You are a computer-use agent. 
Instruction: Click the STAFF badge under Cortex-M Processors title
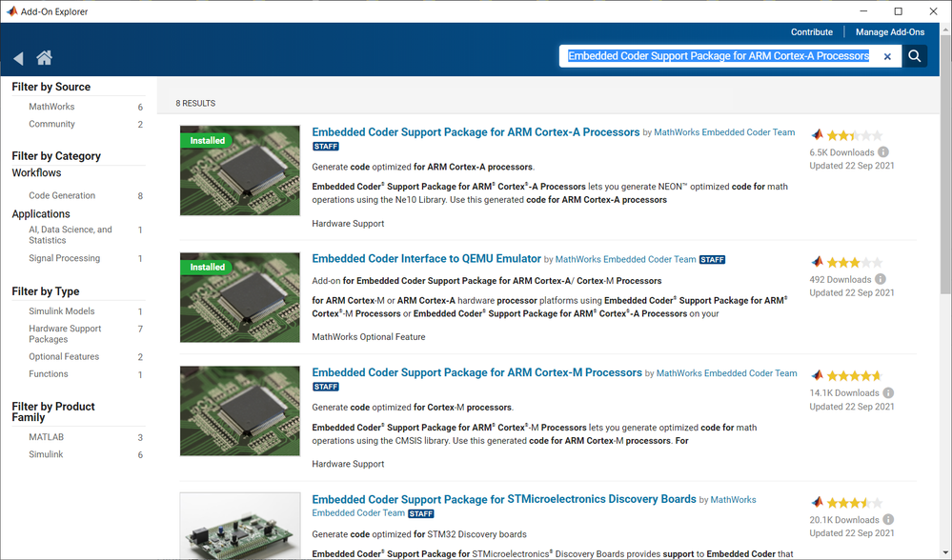pos(325,387)
